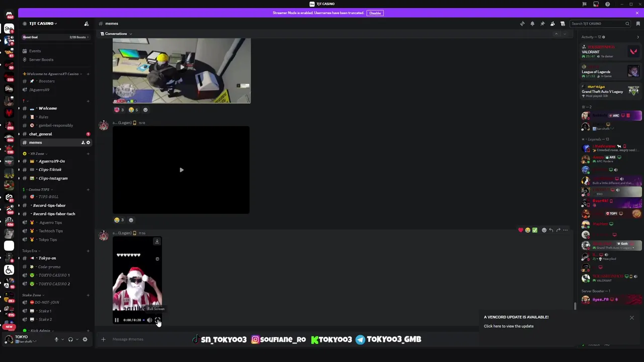
Task: Open user settings gear icon
Action: (x=85, y=339)
